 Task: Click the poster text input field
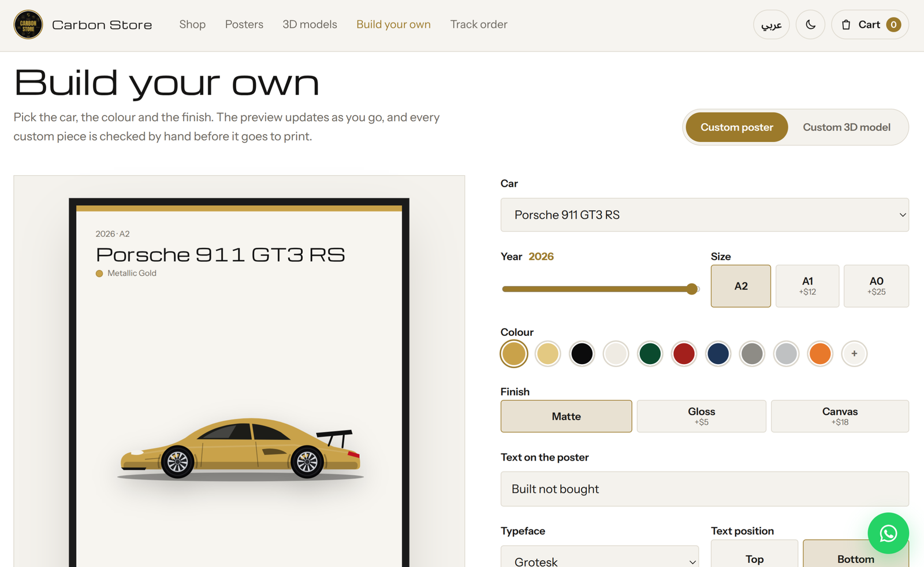(705, 489)
